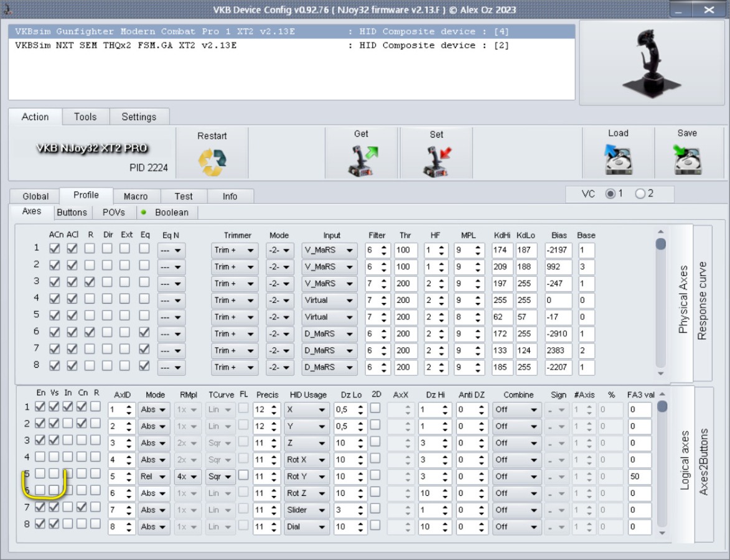Select VC option 2 radio button
The width and height of the screenshot is (730, 560).
coord(640,194)
